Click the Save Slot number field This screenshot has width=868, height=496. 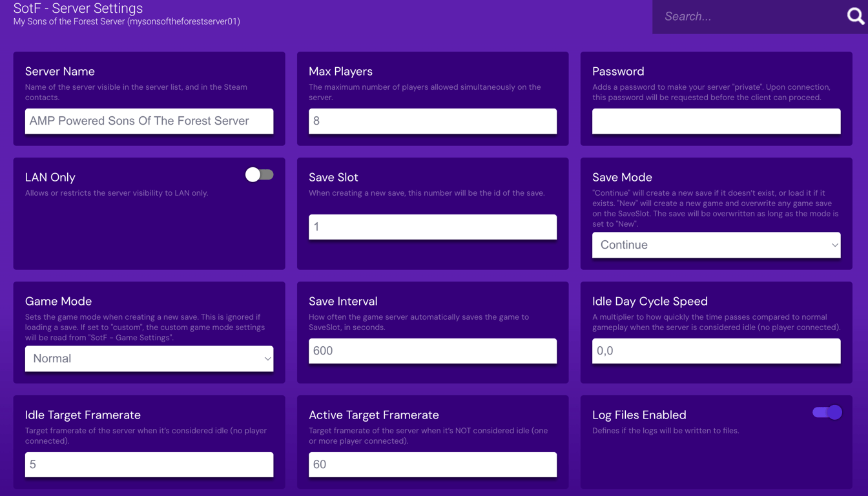coord(433,227)
